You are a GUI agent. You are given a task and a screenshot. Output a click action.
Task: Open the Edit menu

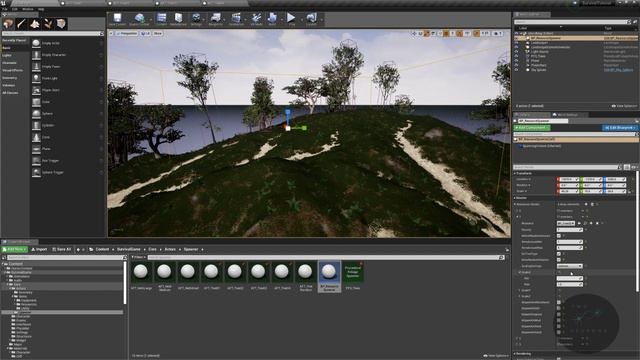15,9
